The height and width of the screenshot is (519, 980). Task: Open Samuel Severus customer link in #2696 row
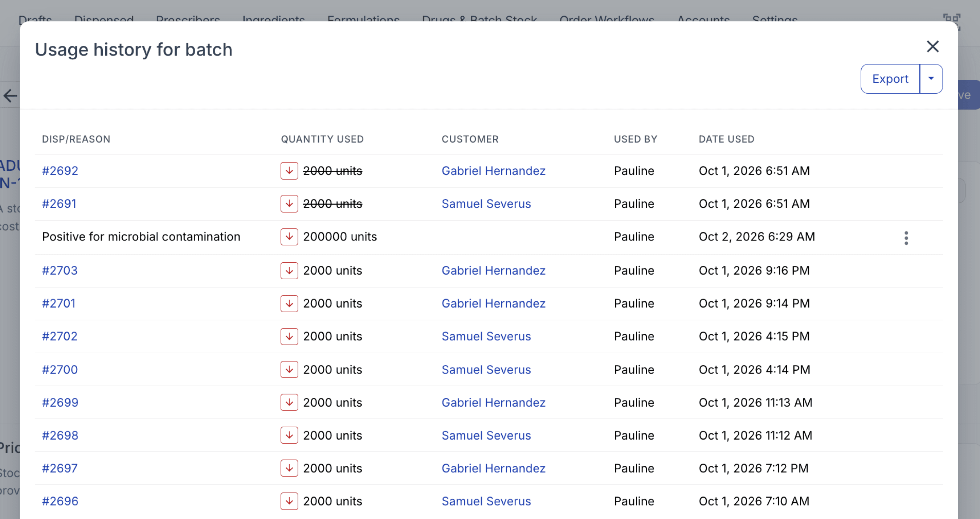click(486, 501)
